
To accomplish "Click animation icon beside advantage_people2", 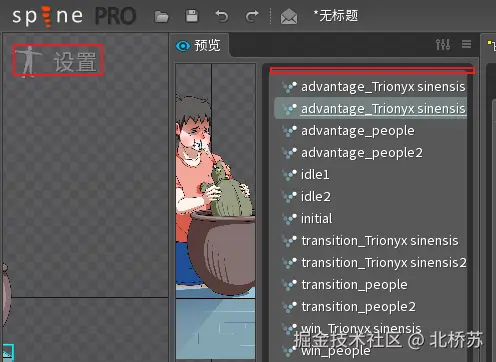I will (289, 153).
